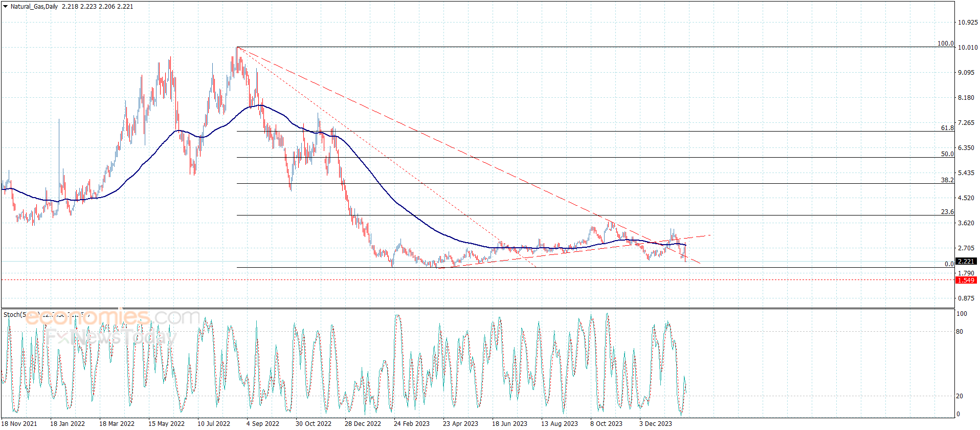The image size is (980, 430).
Task: Click the stochastic 80 level label
Action: tap(960, 332)
